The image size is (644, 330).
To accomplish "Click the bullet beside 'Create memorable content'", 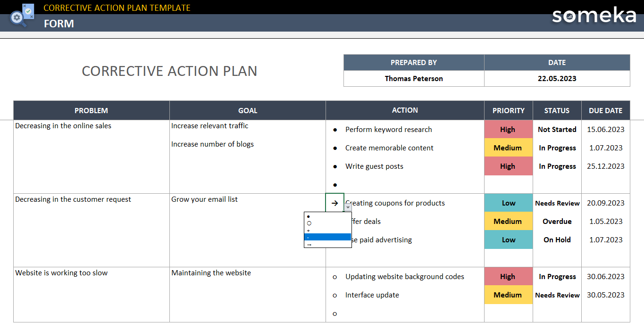I will [x=335, y=148].
